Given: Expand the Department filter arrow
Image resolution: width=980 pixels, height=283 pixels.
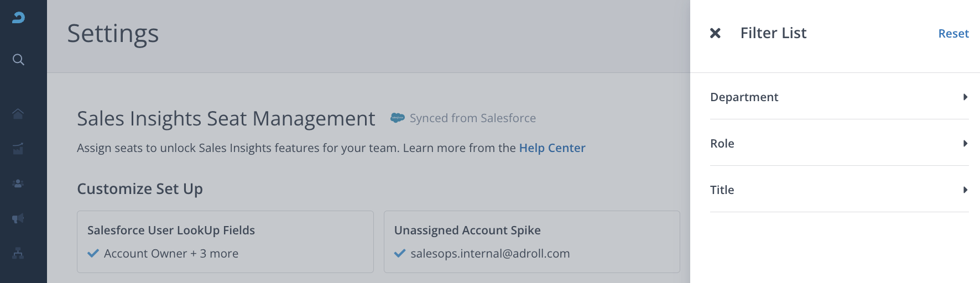Looking at the screenshot, I should [x=965, y=97].
